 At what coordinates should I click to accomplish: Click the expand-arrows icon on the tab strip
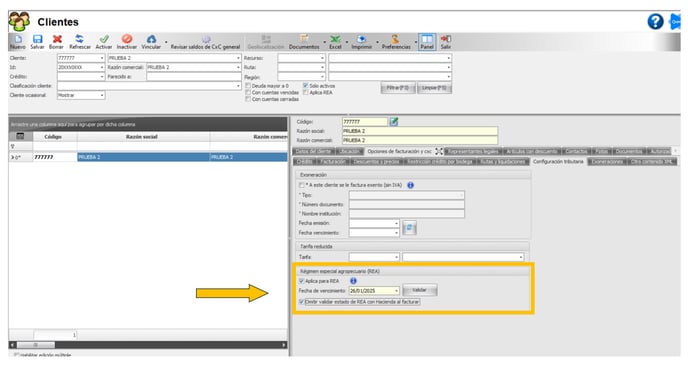(439, 151)
